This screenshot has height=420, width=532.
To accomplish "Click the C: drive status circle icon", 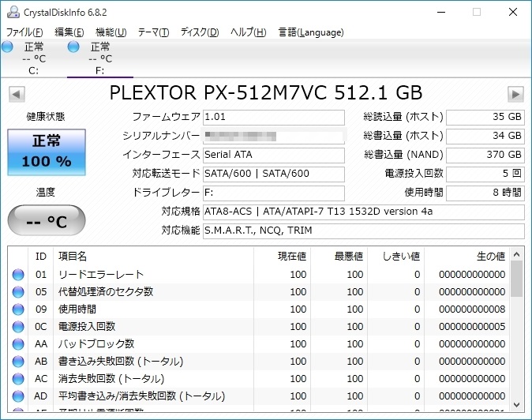I will click(7, 47).
